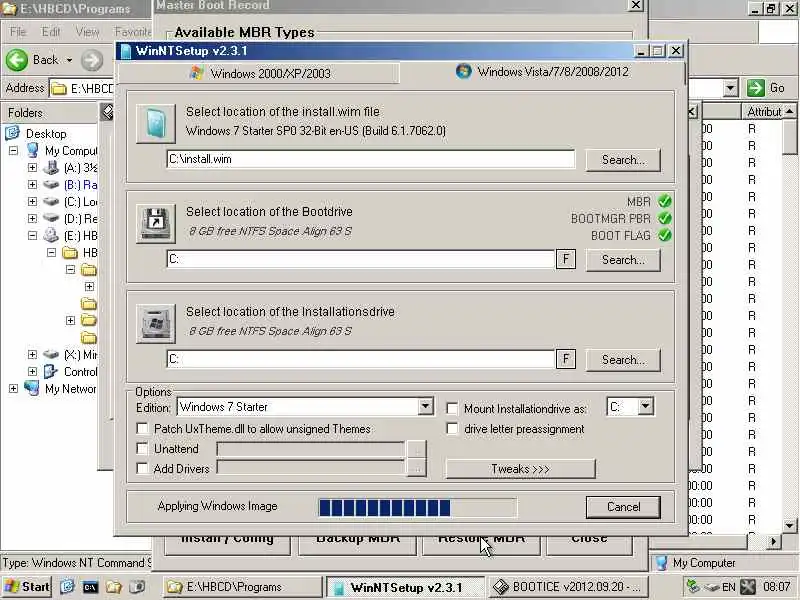This screenshot has height=600, width=800.
Task: Click the Attributes column header
Action: [763, 111]
